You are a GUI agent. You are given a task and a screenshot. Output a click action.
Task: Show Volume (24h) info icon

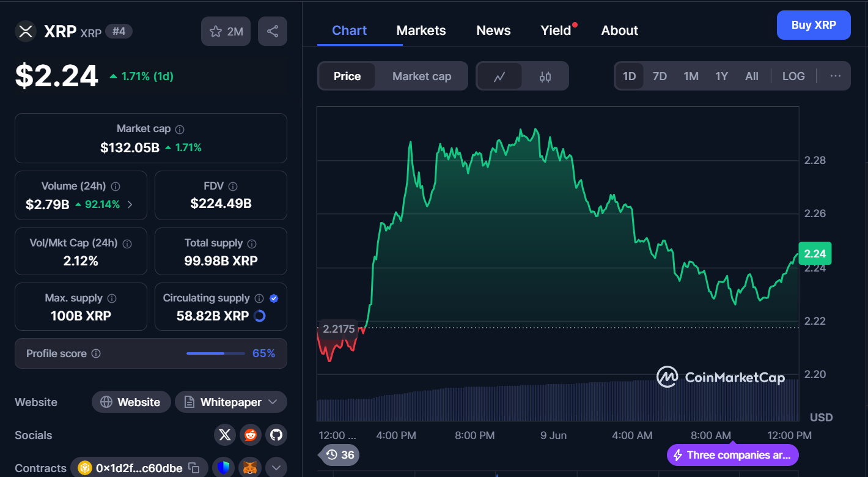pos(116,187)
